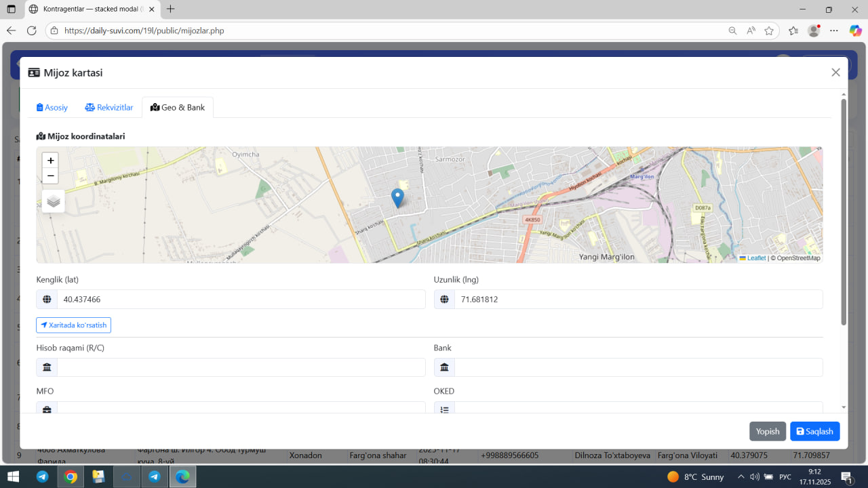This screenshot has width=868, height=488.
Task: Add page to favorites star icon
Action: pyautogui.click(x=769, y=30)
